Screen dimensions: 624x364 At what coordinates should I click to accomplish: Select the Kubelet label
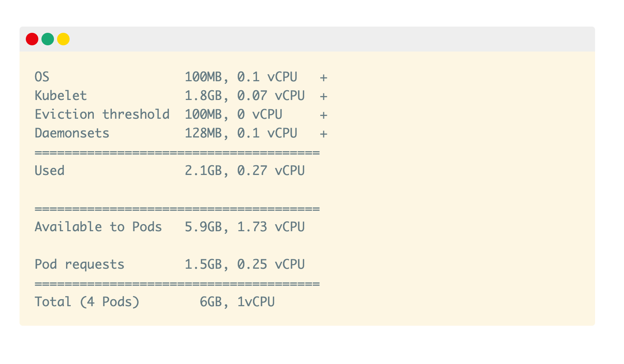point(61,96)
